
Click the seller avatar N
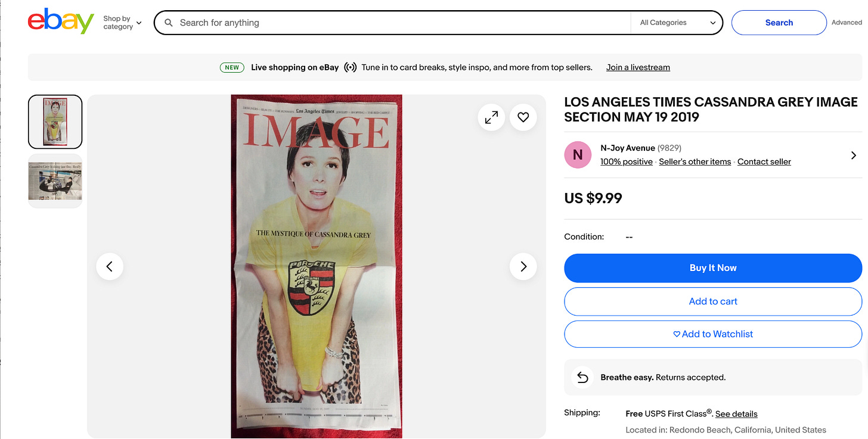578,155
